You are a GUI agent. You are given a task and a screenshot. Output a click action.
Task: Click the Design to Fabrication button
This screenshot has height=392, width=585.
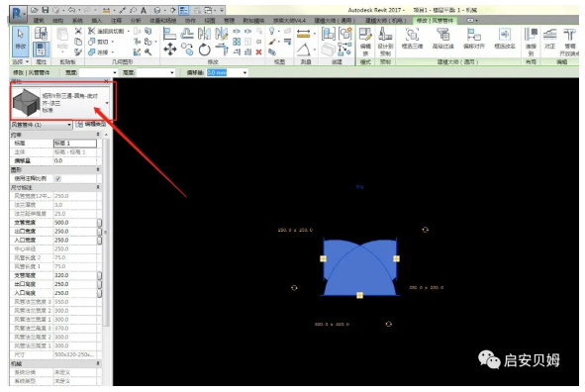(x=385, y=42)
